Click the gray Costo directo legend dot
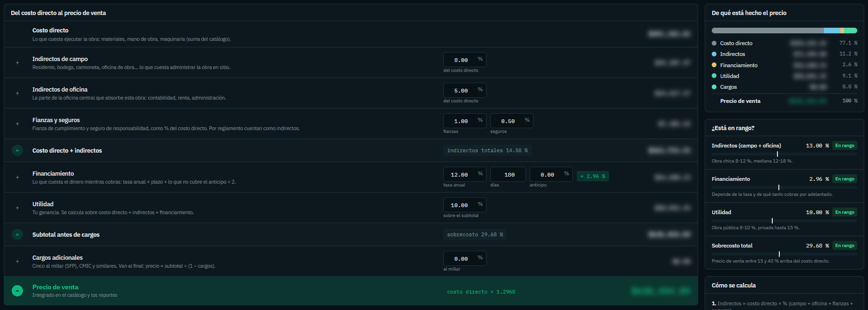 714,43
